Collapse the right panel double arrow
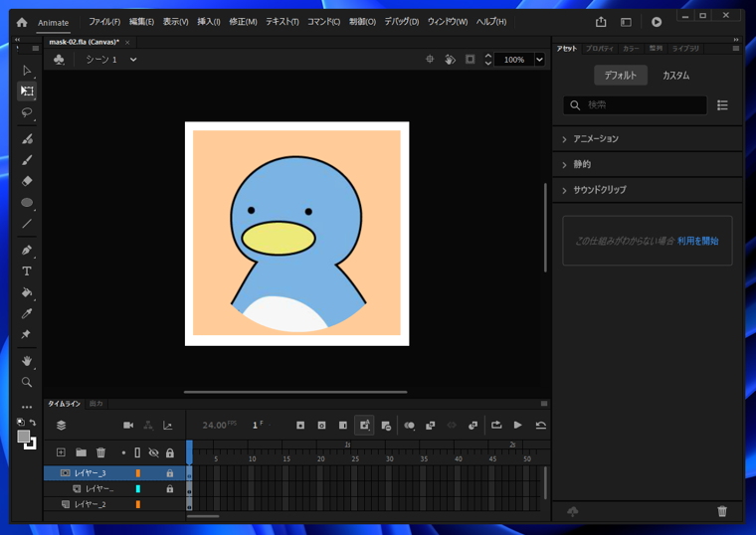 (736, 40)
